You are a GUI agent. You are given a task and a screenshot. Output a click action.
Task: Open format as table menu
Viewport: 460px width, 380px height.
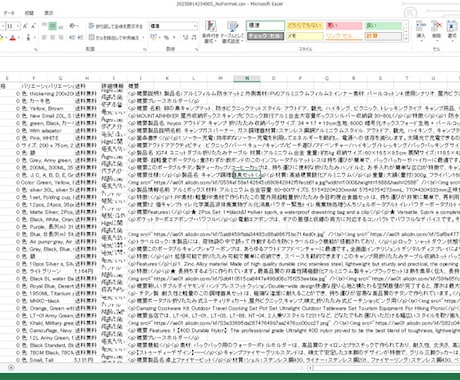(232, 32)
